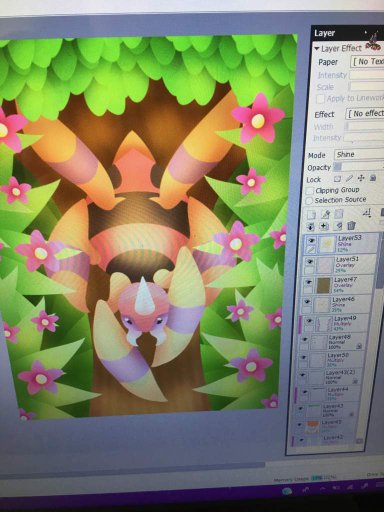Viewport: 384px width, 512px height.
Task: Click the clear layer icon
Action: [x=338, y=226]
